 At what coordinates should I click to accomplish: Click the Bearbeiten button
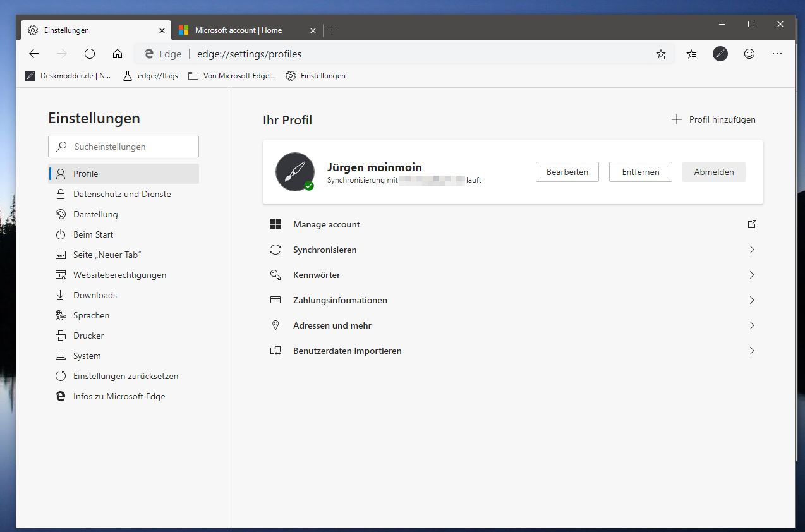[x=567, y=172]
